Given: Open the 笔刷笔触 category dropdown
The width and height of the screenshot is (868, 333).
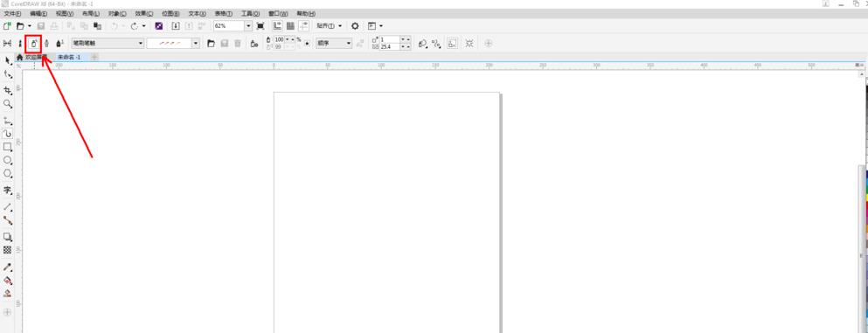Looking at the screenshot, I should tap(108, 43).
